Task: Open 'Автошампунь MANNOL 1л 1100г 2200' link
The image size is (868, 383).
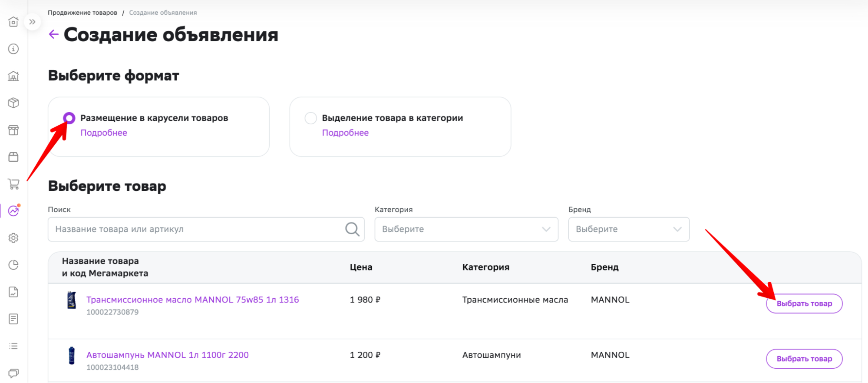Action: [168, 355]
